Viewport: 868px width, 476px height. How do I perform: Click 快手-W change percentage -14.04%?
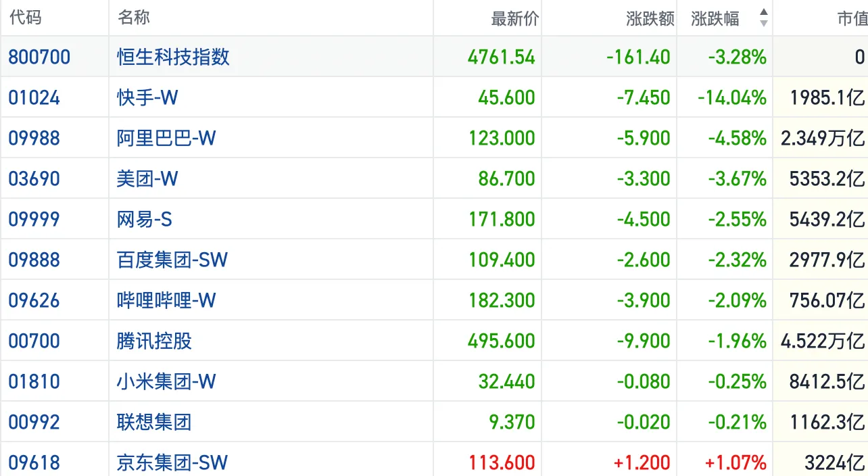(x=732, y=97)
